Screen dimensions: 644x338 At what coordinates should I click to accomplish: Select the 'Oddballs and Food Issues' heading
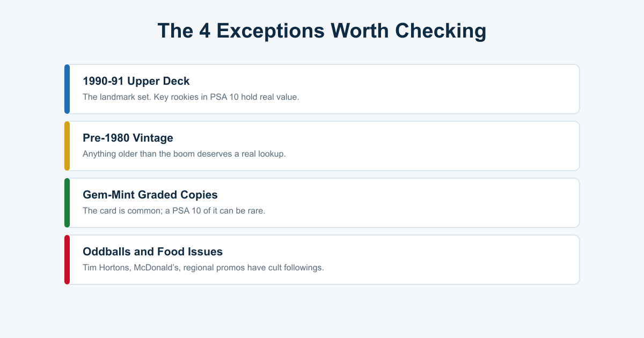(x=152, y=252)
